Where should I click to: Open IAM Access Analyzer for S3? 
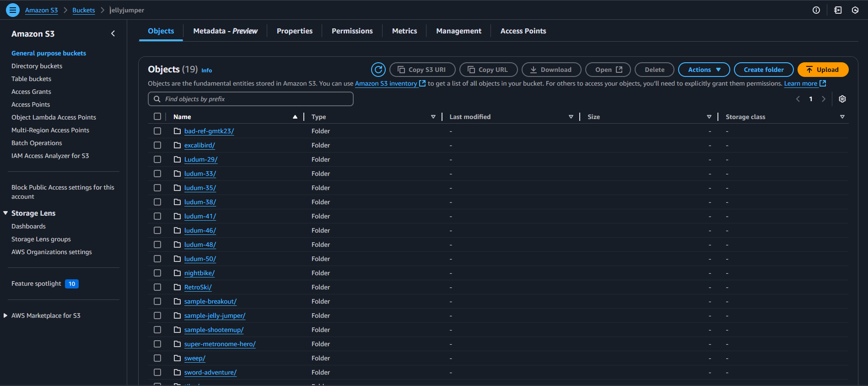[50, 156]
